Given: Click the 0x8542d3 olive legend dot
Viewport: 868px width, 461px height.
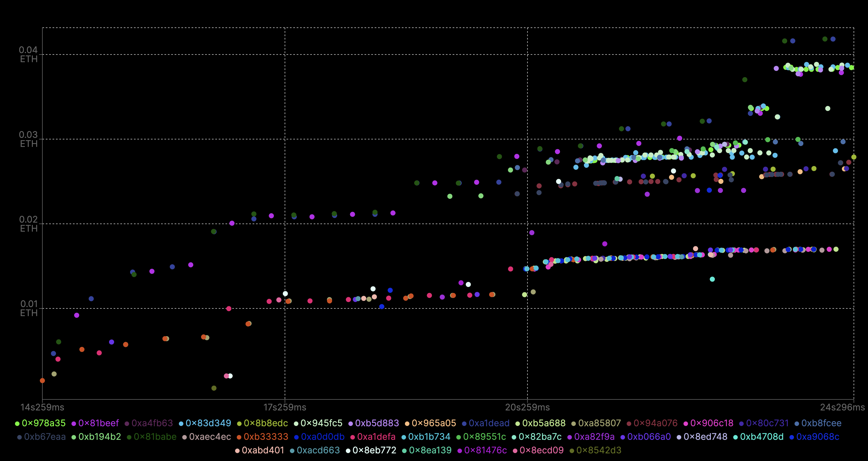Looking at the screenshot, I should (572, 451).
